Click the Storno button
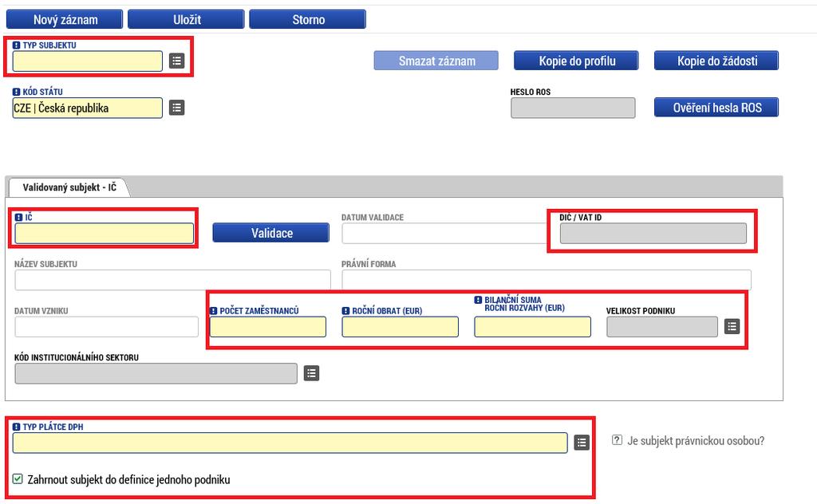The width and height of the screenshot is (817, 504). click(x=307, y=19)
